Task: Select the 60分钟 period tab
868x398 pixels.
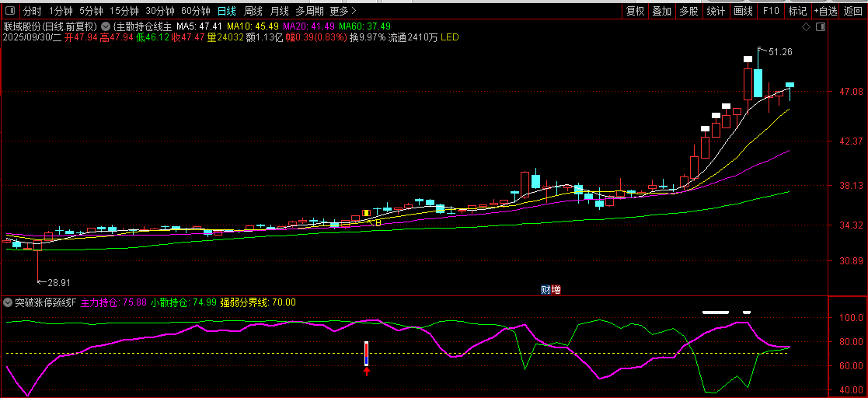Action: [195, 11]
